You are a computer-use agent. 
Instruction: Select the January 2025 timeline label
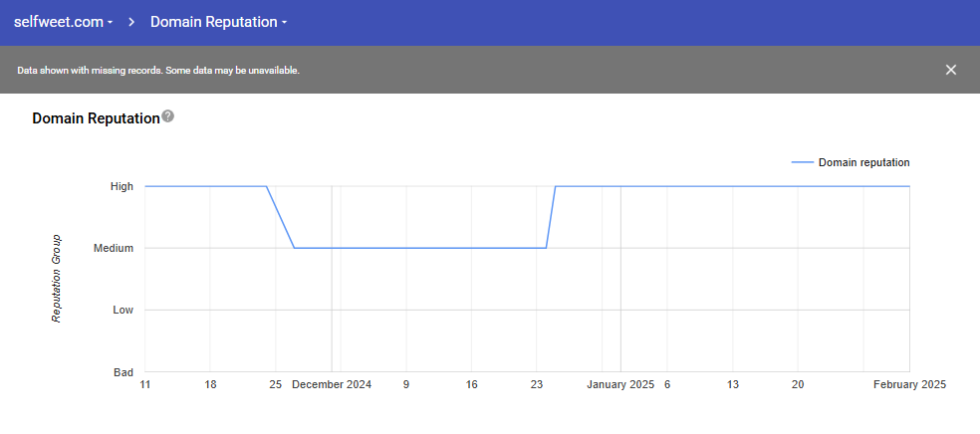pyautogui.click(x=620, y=384)
